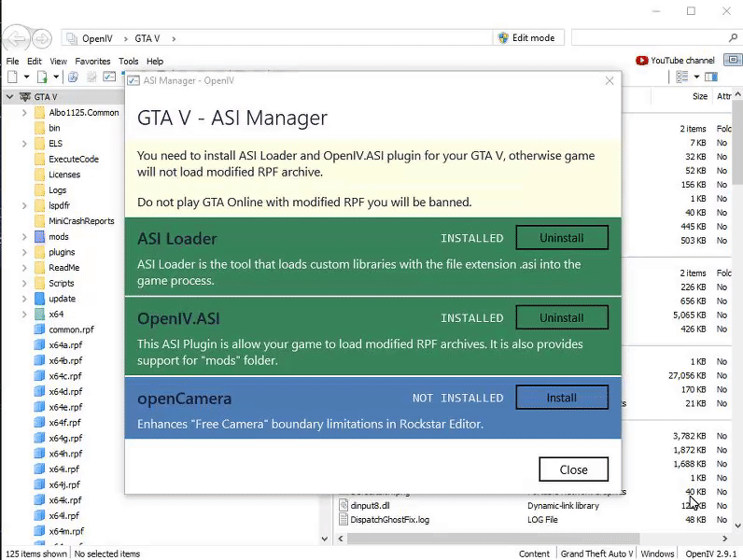Expand the update folder node

point(24,299)
